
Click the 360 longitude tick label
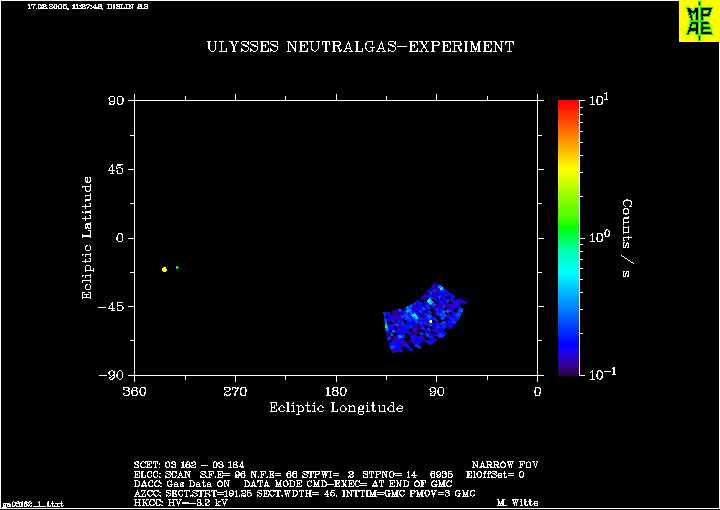point(135,392)
